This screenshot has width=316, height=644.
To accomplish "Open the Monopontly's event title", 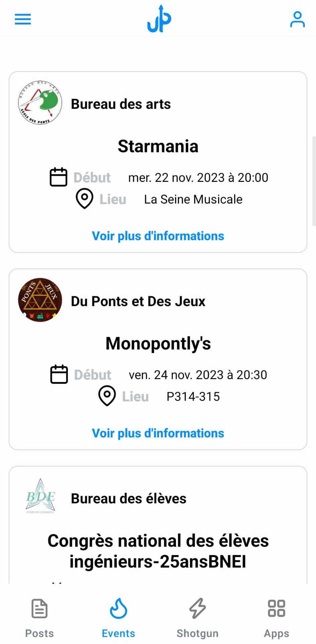I will tap(158, 344).
